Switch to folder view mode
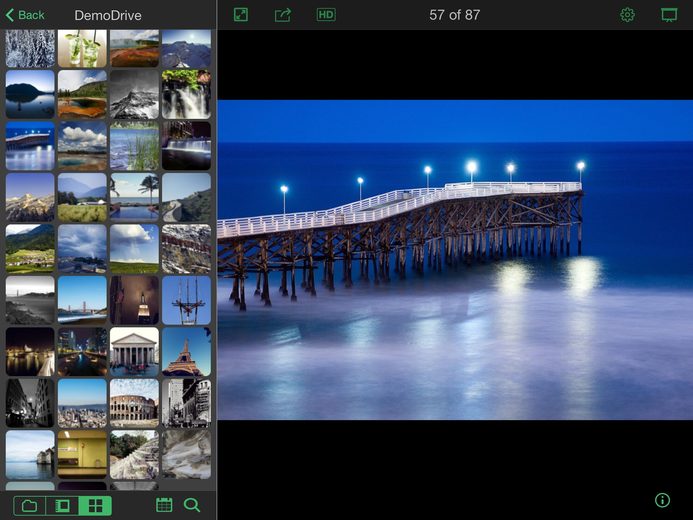The width and height of the screenshot is (693, 520). pos(30,505)
